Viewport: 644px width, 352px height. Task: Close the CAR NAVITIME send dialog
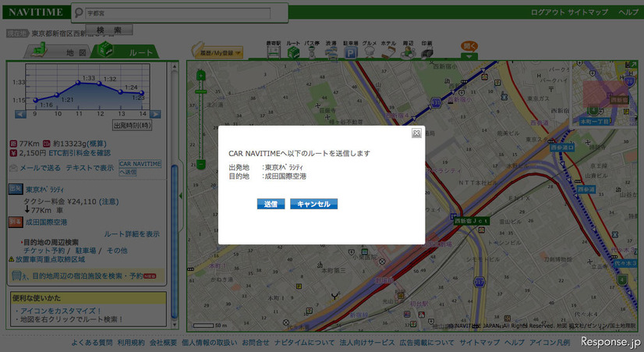[416, 133]
